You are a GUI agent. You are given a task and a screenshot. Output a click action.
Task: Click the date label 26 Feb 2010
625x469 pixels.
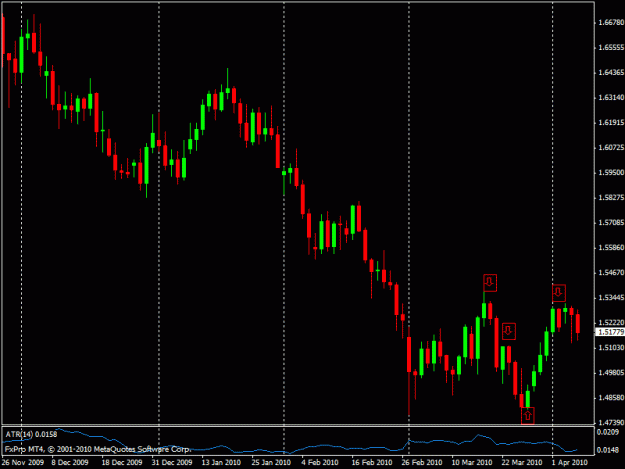click(x=422, y=462)
